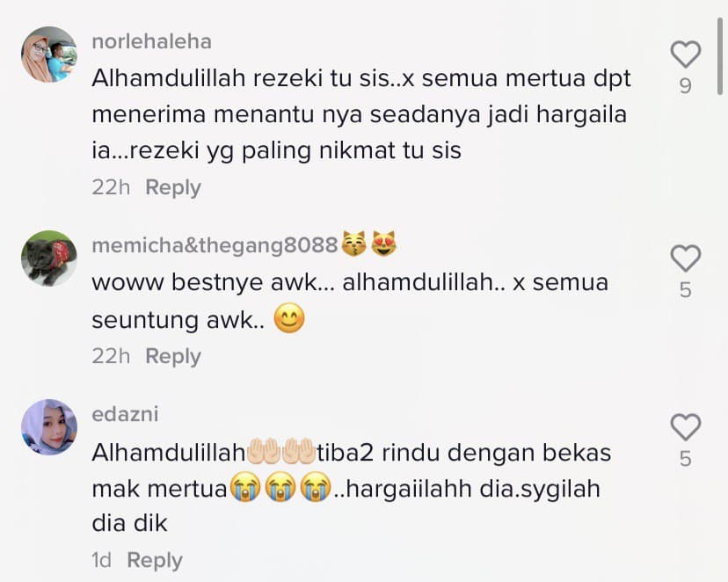The height and width of the screenshot is (582, 728).
Task: Tap the heart on edazni's comment
Action: click(685, 427)
